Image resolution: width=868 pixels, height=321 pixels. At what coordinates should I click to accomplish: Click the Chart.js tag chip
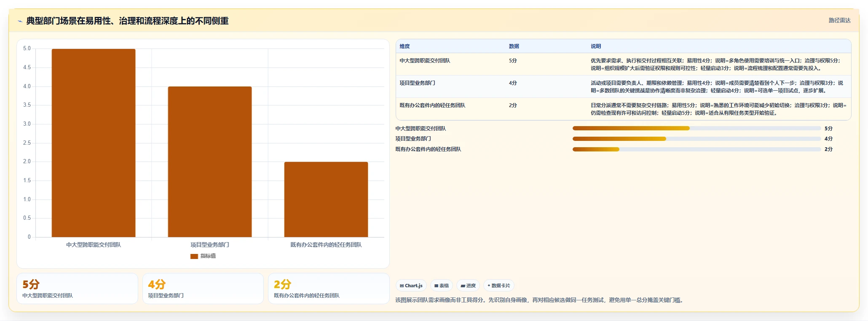tap(411, 286)
